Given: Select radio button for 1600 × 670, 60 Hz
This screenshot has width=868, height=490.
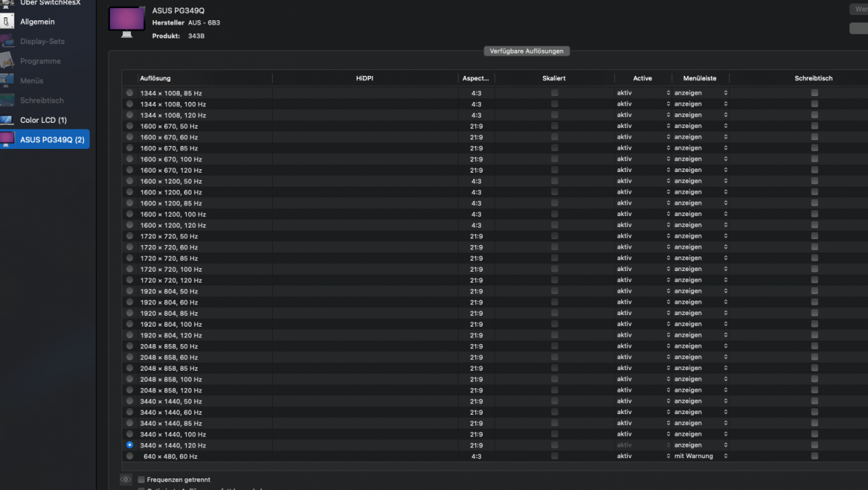Looking at the screenshot, I should [129, 137].
